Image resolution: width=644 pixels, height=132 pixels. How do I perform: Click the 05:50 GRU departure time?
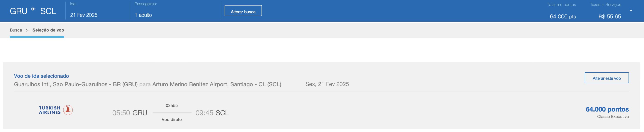130,113
